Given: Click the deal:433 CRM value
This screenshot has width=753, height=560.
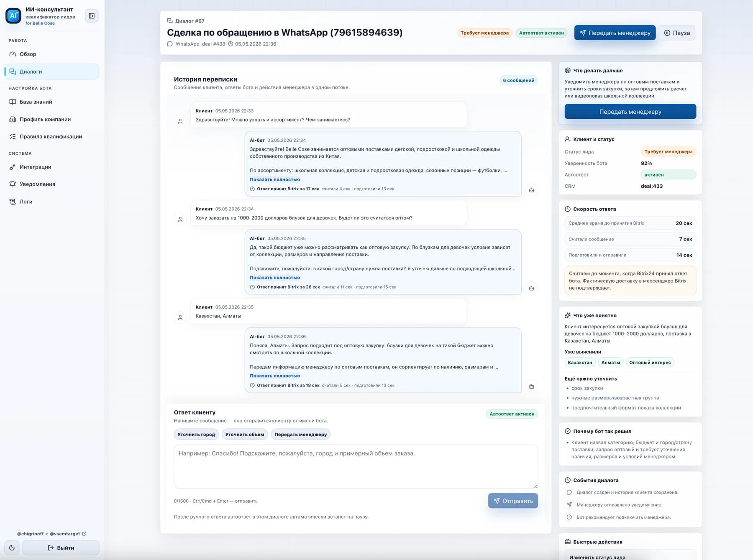Looking at the screenshot, I should click(x=652, y=186).
